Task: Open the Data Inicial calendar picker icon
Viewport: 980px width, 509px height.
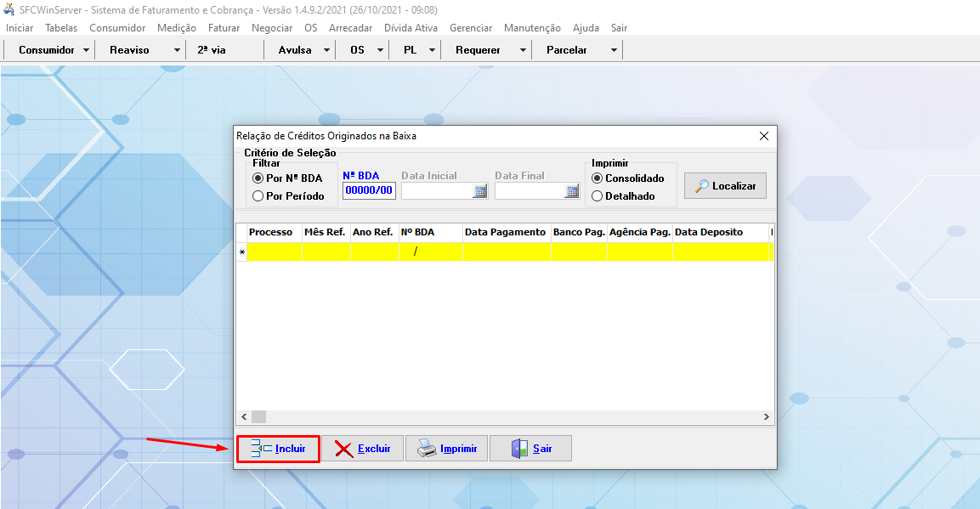Action: click(480, 191)
